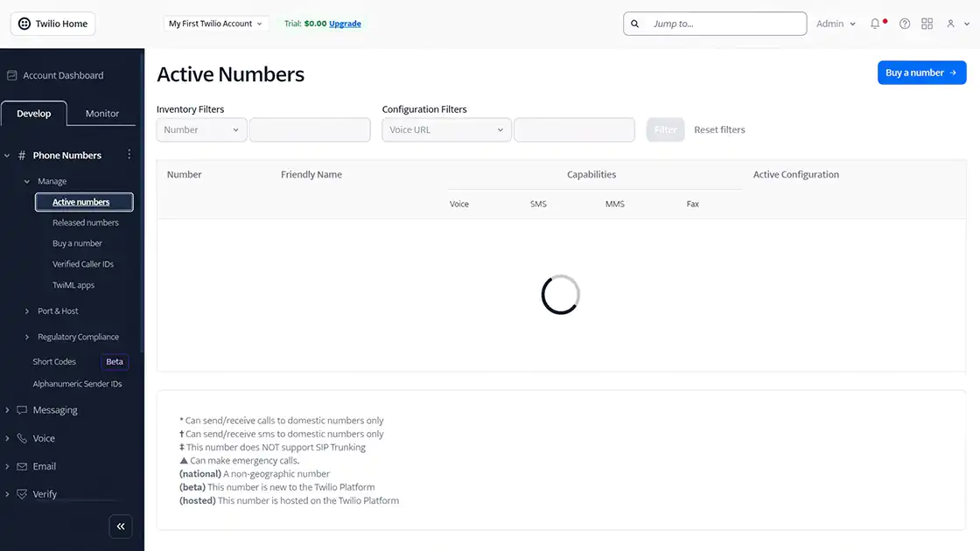Screen dimensions: 980x551
Task: Click the search magnifier icon
Action: point(635,24)
